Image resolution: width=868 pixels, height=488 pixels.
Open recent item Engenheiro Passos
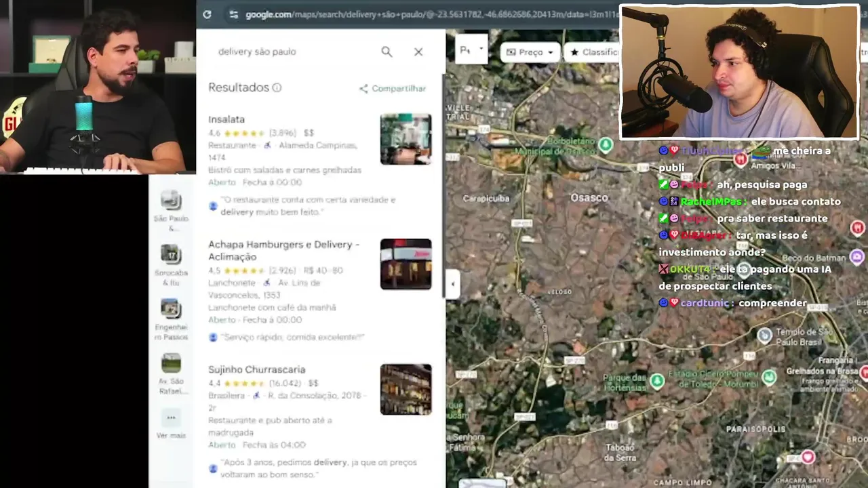point(171,319)
